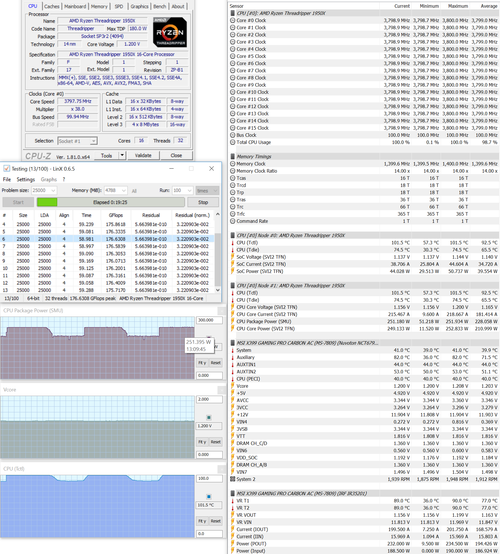This screenshot has width=500, height=554.
Task: Click the LinX elapsed time progress bar
Action: (x=111, y=202)
